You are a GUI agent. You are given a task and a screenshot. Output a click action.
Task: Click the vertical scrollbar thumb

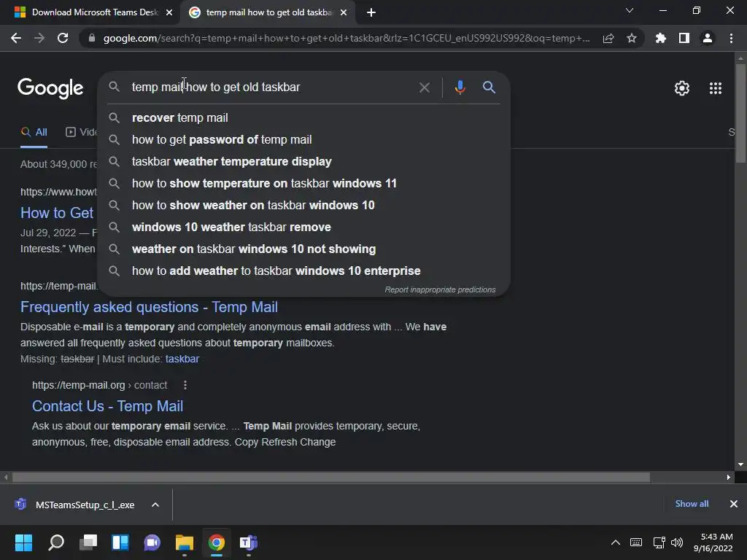[740, 113]
